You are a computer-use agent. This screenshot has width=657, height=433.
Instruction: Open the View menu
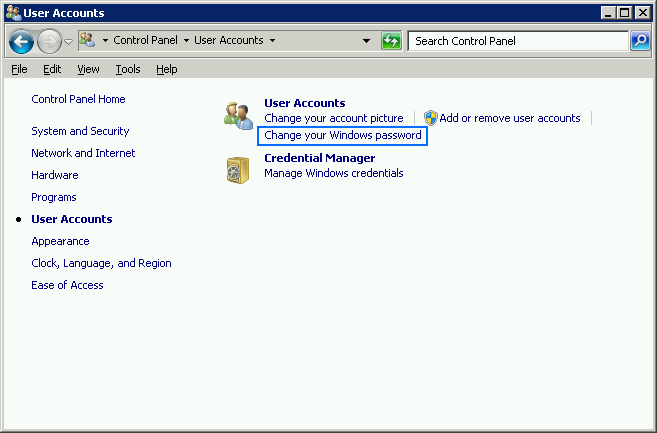pyautogui.click(x=88, y=69)
